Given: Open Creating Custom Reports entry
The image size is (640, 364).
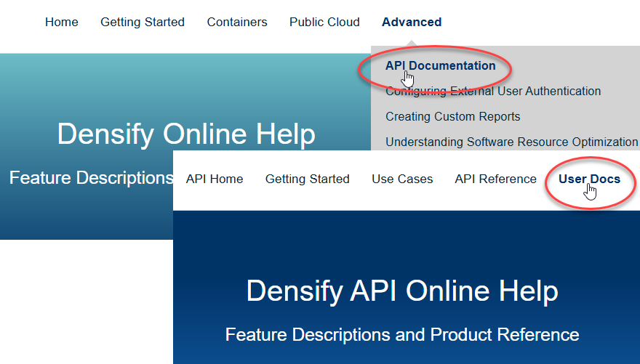Looking at the screenshot, I should pos(452,116).
